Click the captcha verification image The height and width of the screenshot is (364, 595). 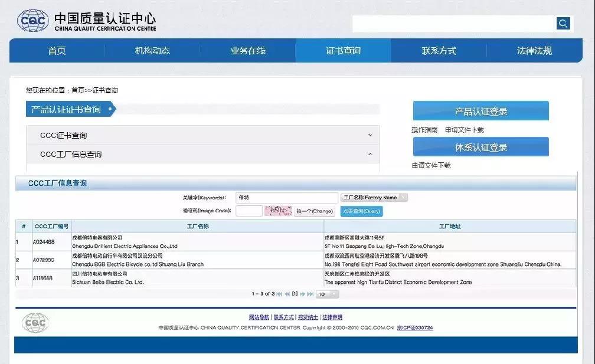click(278, 211)
